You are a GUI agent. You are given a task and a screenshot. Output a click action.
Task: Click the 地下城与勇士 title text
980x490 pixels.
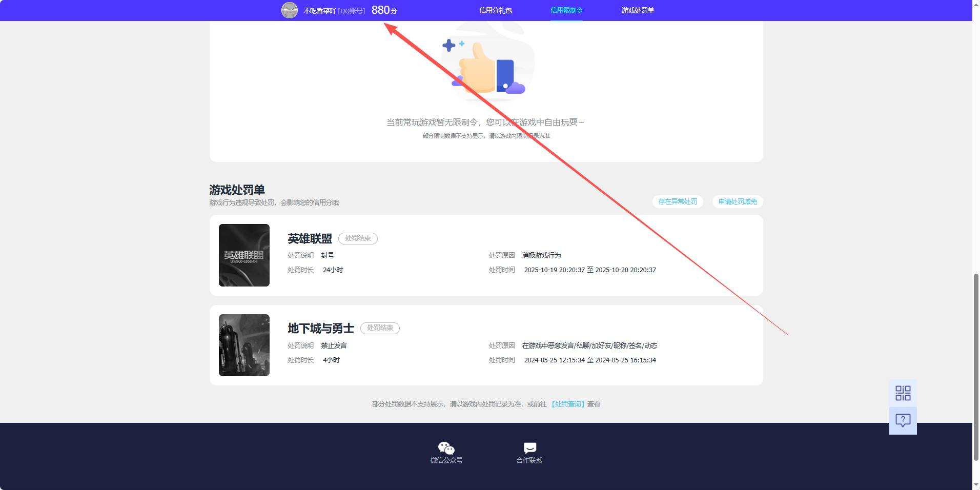coord(321,329)
